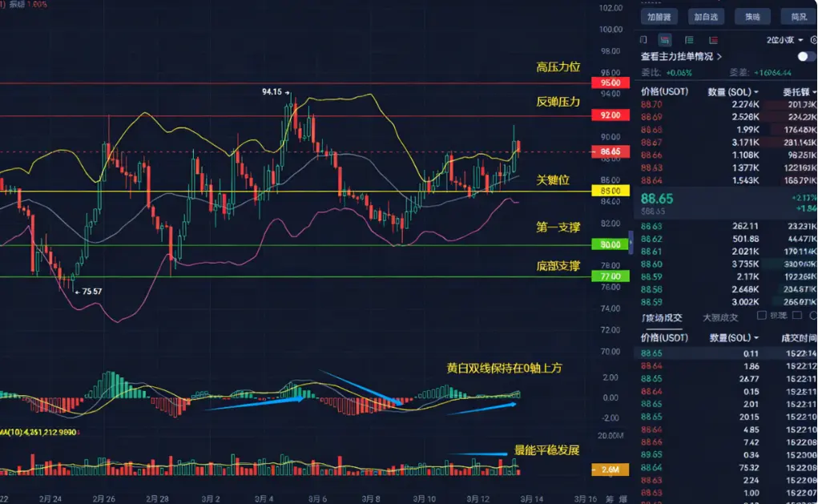Click the trade row with quantity 1.86

726,366
